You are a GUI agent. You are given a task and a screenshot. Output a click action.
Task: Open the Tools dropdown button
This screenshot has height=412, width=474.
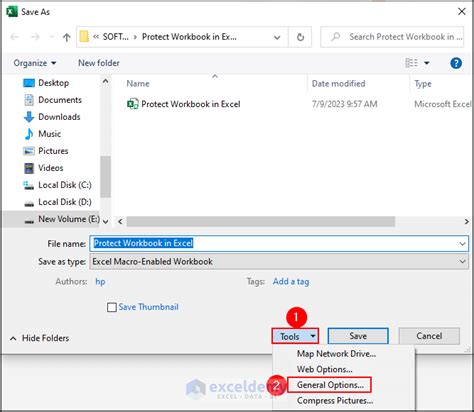click(295, 336)
